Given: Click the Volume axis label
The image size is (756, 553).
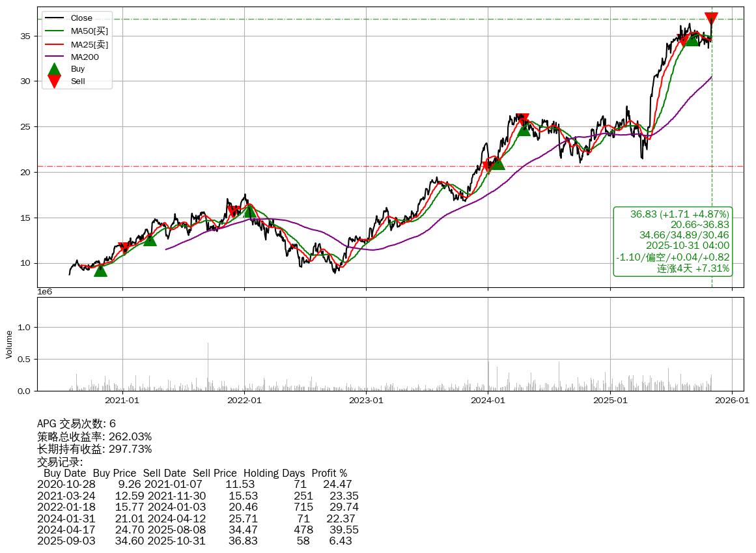Looking at the screenshot, I should 9,344.
